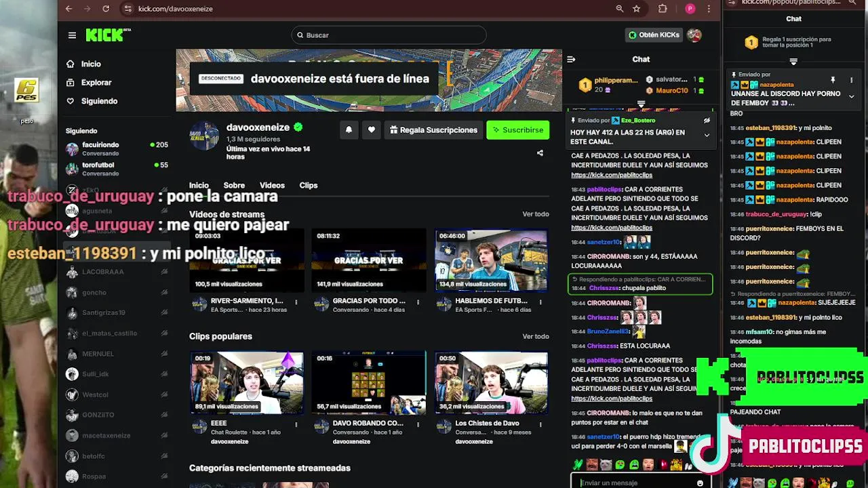The height and width of the screenshot is (488, 868).
Task: Open options for HABLEMOS DE FUTB video
Action: point(540,301)
